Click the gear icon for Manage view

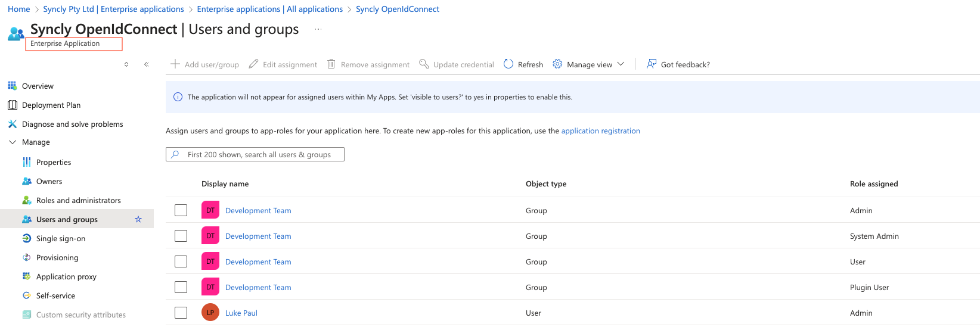(x=557, y=64)
